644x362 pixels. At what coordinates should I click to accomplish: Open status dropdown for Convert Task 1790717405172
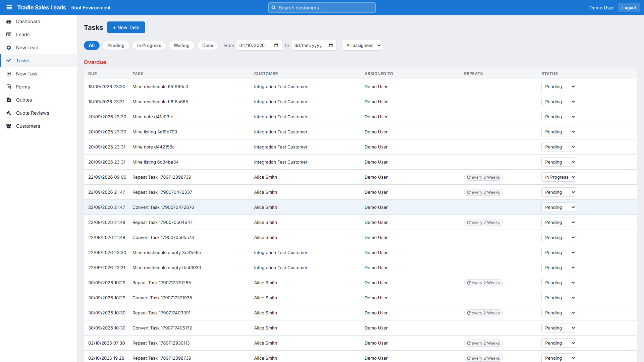point(558,328)
